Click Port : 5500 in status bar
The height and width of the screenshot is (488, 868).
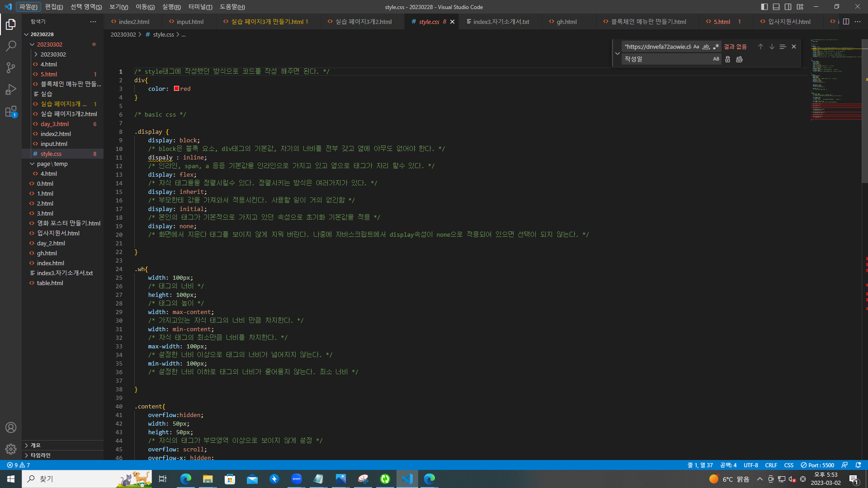817,465
